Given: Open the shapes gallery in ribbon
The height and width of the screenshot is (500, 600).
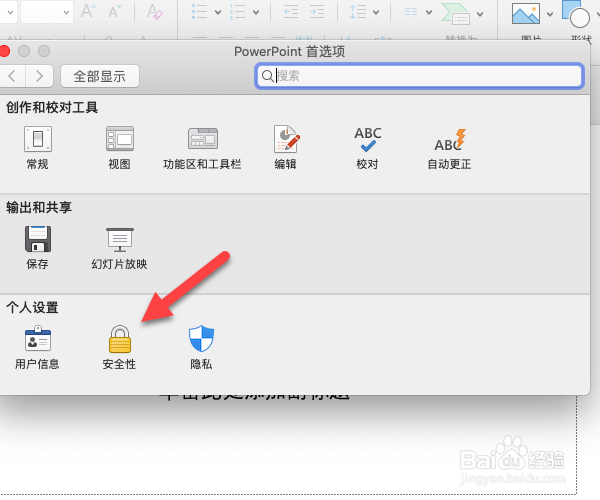Looking at the screenshot, I should pyautogui.click(x=576, y=15).
